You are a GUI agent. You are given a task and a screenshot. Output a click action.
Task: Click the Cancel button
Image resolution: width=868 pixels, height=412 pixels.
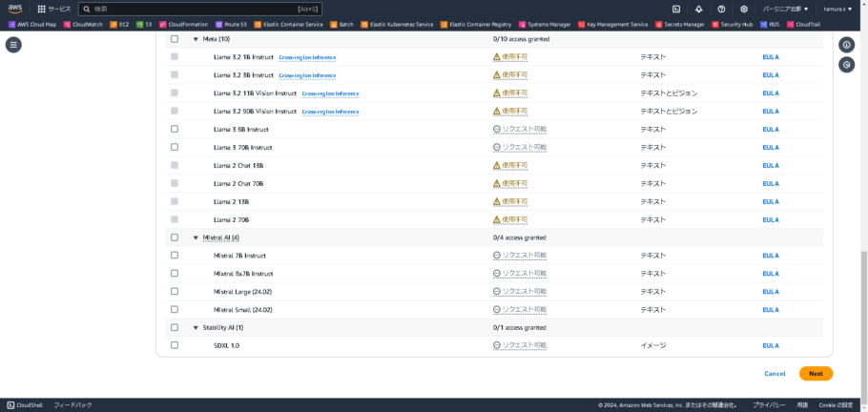(x=775, y=374)
